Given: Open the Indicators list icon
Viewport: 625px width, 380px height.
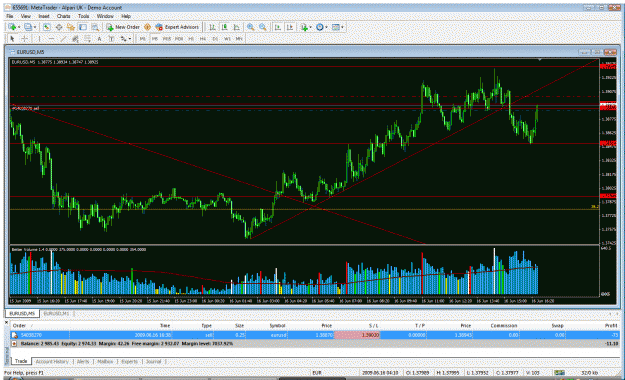Looking at the screenshot, I should 304,27.
